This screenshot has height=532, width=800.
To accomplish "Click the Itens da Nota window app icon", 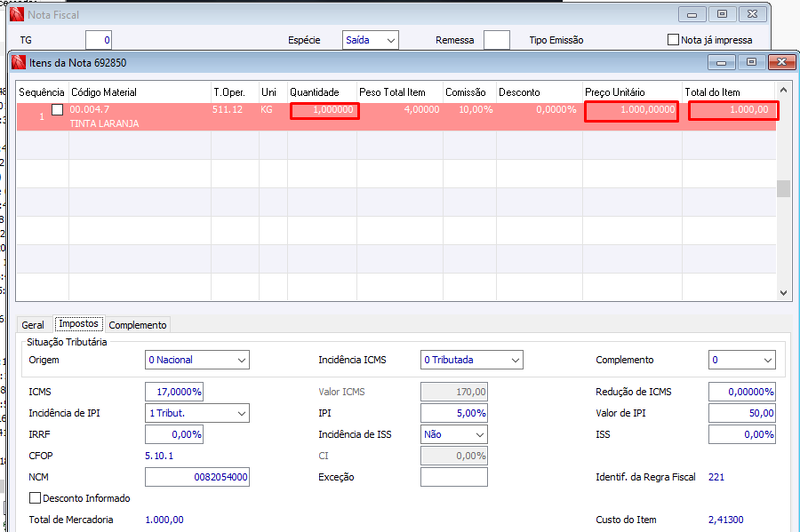I will (x=18, y=62).
